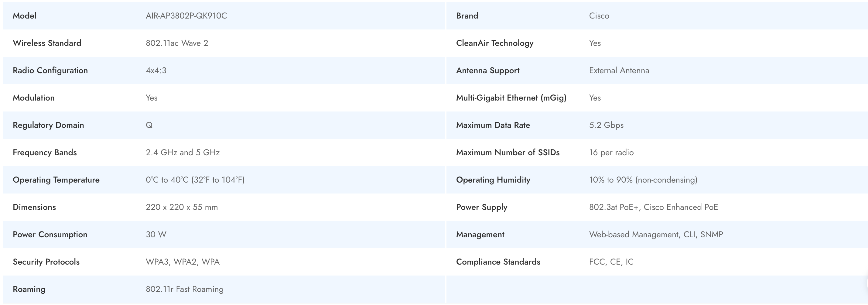Image resolution: width=868 pixels, height=305 pixels.
Task: Select the 802.11r Fast Roaming value
Action: click(x=184, y=289)
